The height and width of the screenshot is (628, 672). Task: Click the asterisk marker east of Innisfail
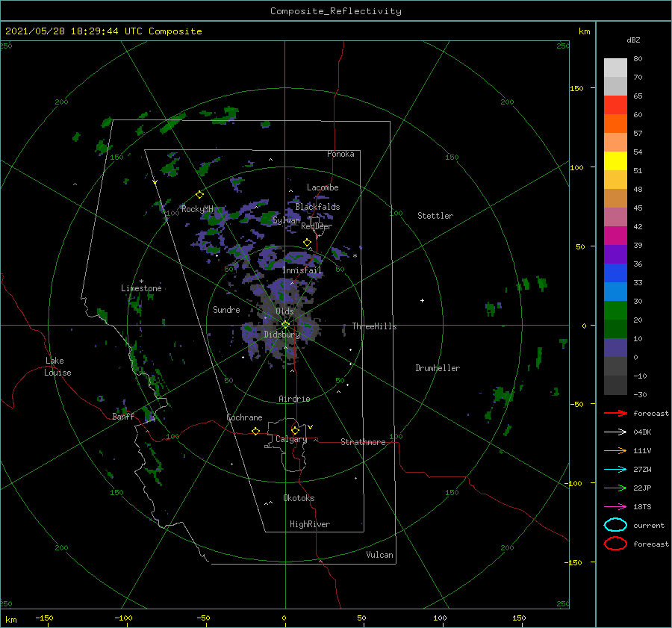[355, 256]
